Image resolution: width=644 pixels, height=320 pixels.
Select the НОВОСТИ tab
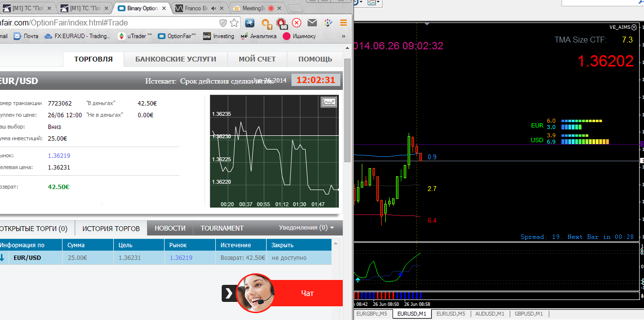point(170,228)
